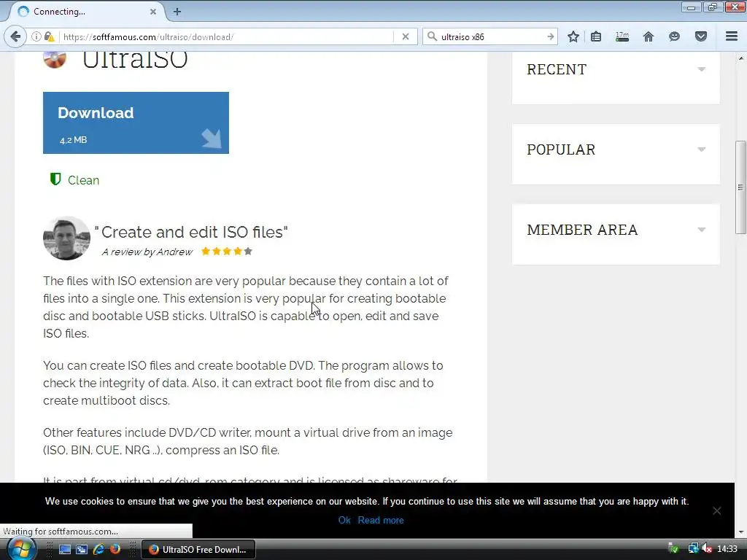Click Switch between windows quick launch icon
747x560 pixels.
point(82,550)
